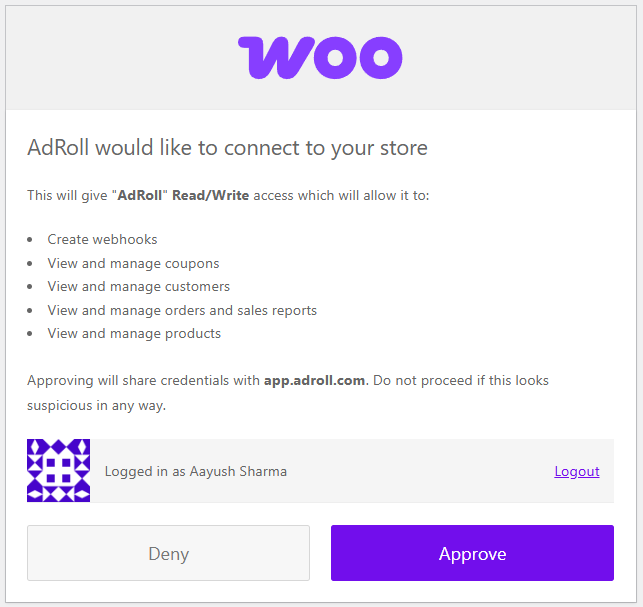Click the purple Woo logo
This screenshot has width=643, height=607.
coord(320,57)
